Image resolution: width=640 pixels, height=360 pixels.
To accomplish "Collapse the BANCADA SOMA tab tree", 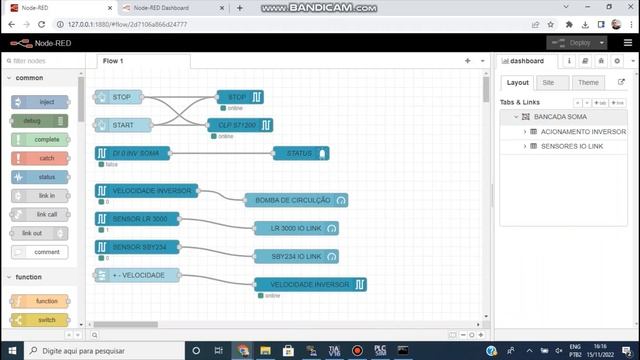I will pos(516,117).
